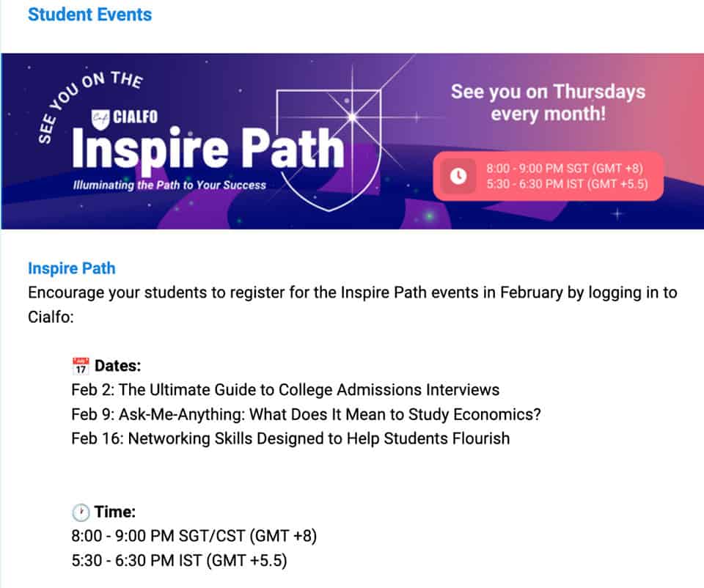
Task: Click the '5:30 - 6:30 PM IST (GMT +5.5)' body line
Action: pos(179,561)
